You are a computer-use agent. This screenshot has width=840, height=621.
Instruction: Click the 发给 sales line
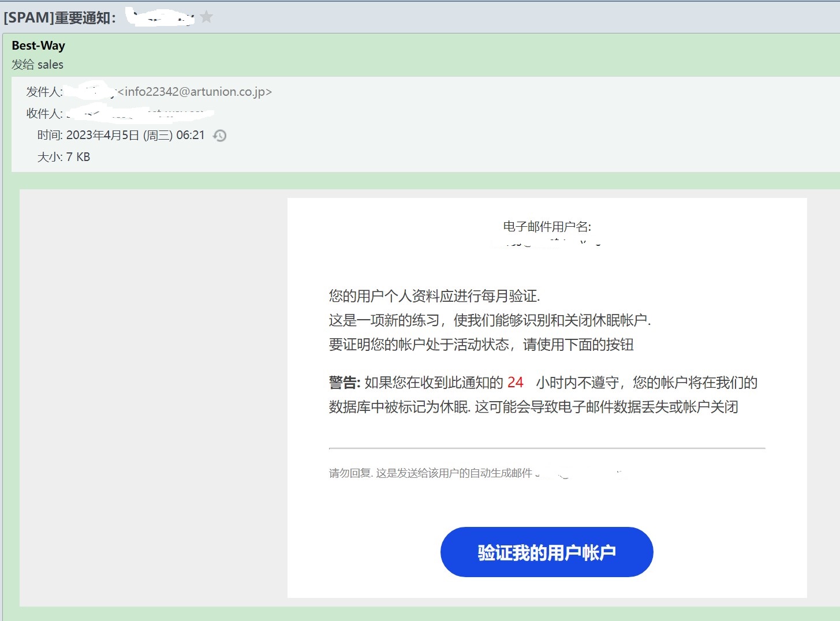coord(37,65)
